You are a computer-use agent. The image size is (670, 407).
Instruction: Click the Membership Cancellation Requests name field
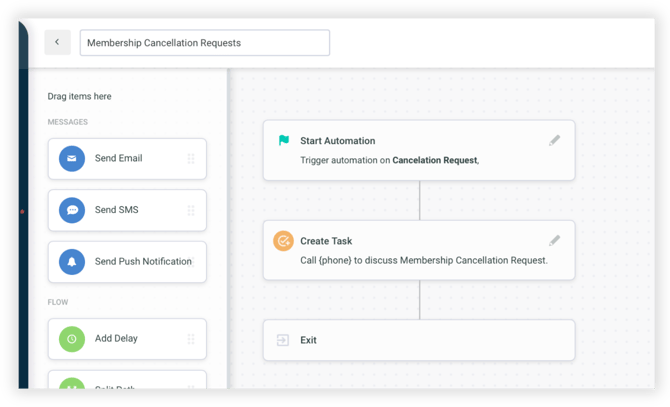[204, 43]
